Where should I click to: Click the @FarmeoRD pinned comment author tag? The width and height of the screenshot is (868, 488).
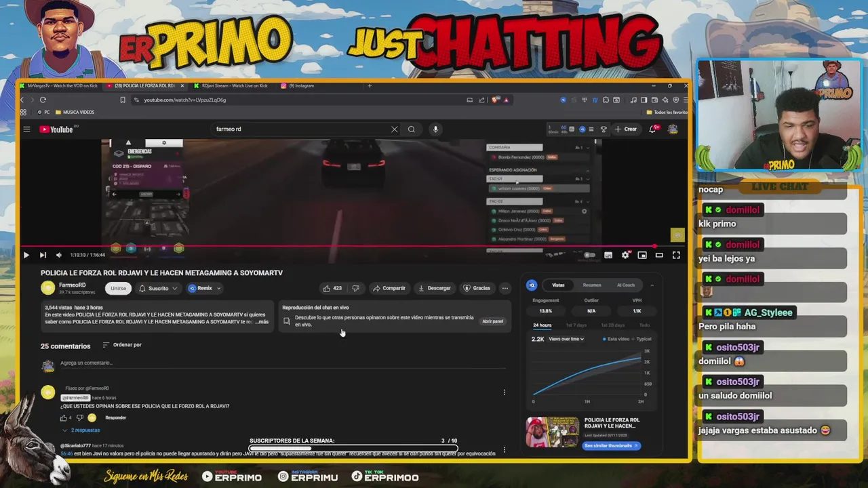pos(75,398)
